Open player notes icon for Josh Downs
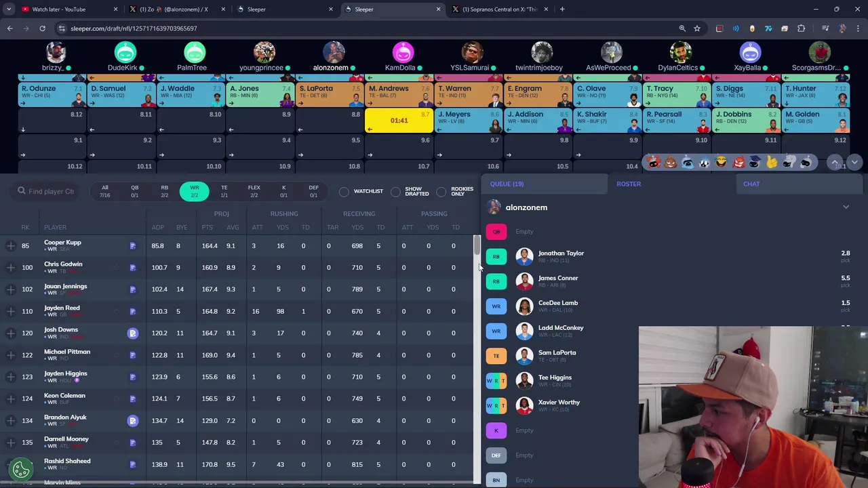The height and width of the screenshot is (488, 868). [133, 333]
